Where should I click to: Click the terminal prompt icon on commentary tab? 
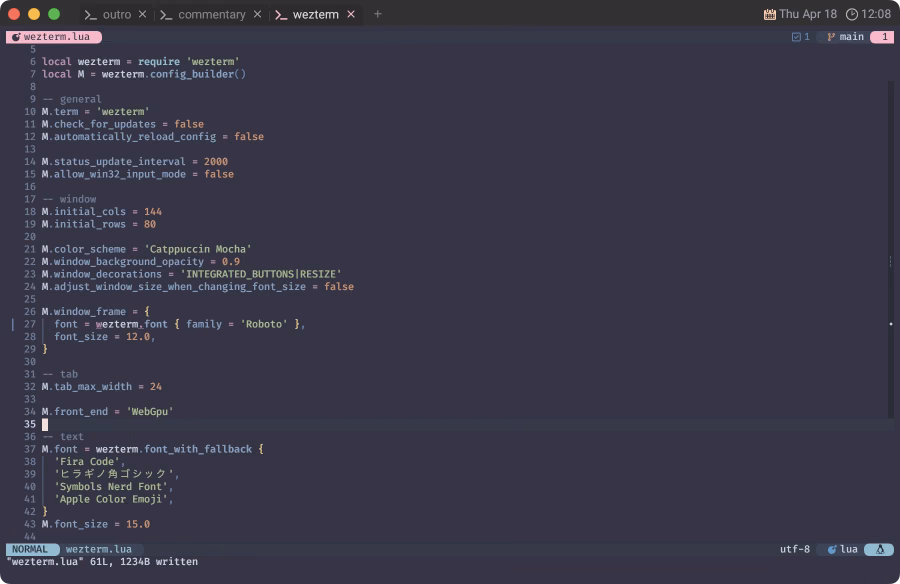click(166, 15)
